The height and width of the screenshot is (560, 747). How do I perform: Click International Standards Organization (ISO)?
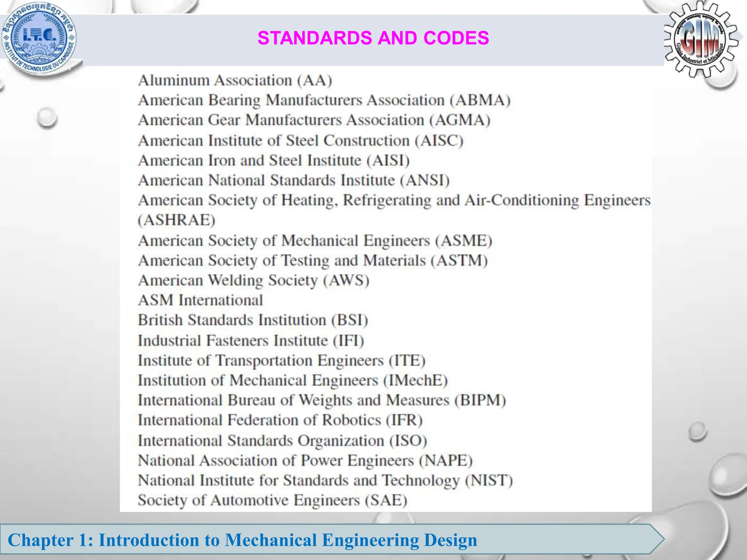(x=282, y=441)
